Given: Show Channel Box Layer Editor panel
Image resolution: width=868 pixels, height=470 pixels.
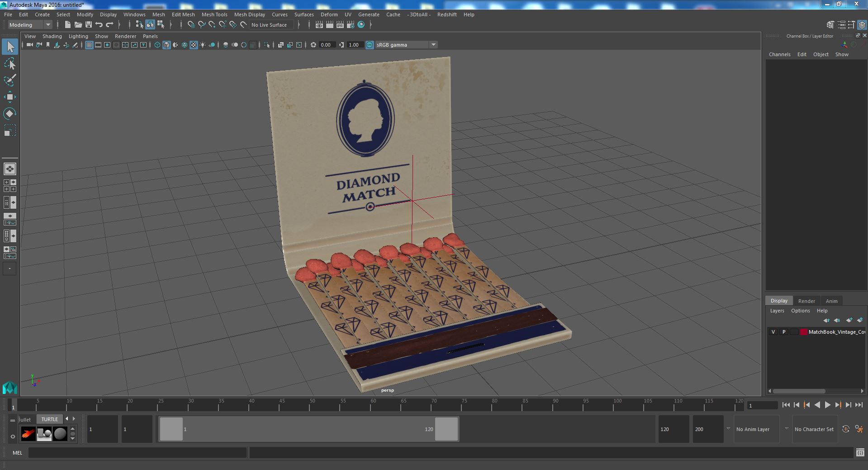Looking at the screenshot, I should pyautogui.click(x=862, y=25).
